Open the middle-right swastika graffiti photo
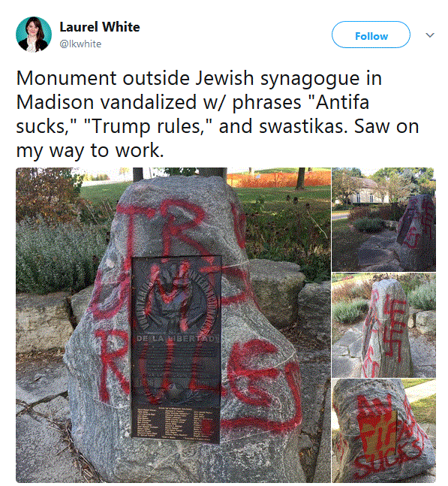The width and height of the screenshot is (448, 486). pyautogui.click(x=384, y=325)
